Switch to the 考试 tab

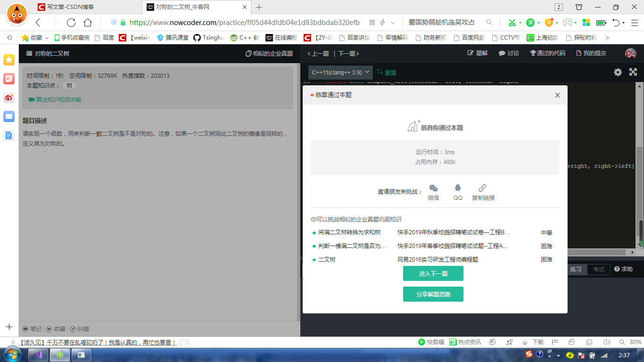pyautogui.click(x=599, y=269)
